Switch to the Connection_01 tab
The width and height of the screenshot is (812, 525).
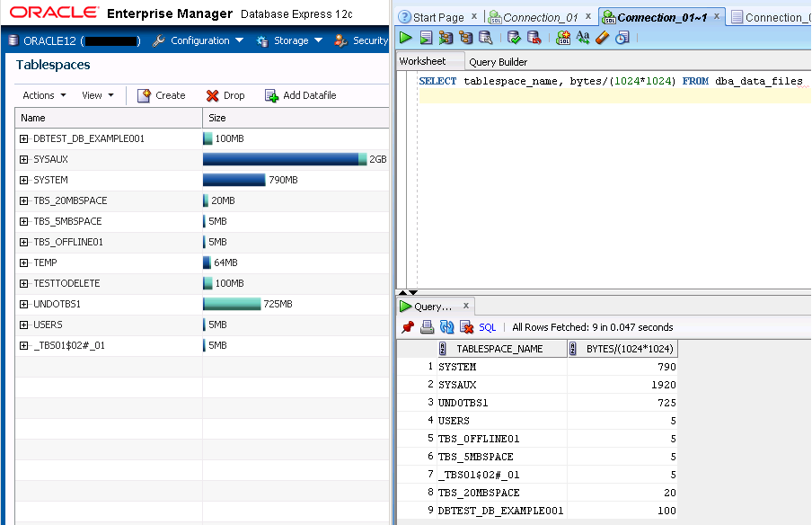(x=540, y=18)
